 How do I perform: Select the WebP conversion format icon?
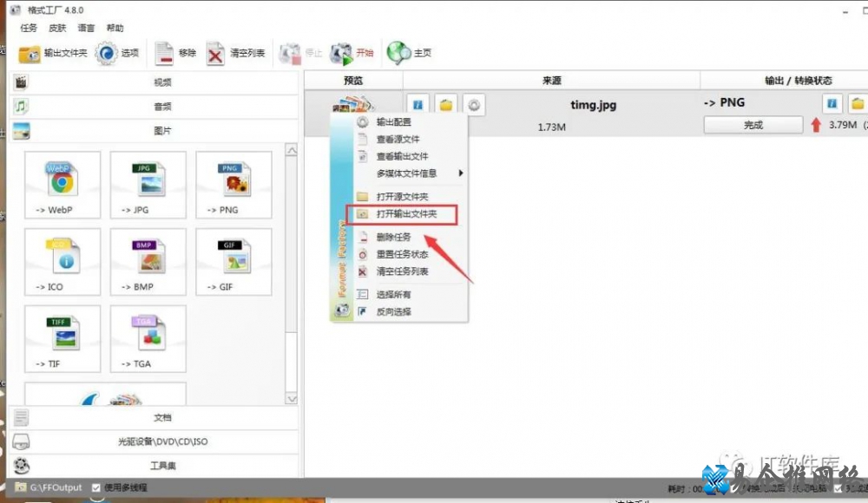pyautogui.click(x=62, y=186)
